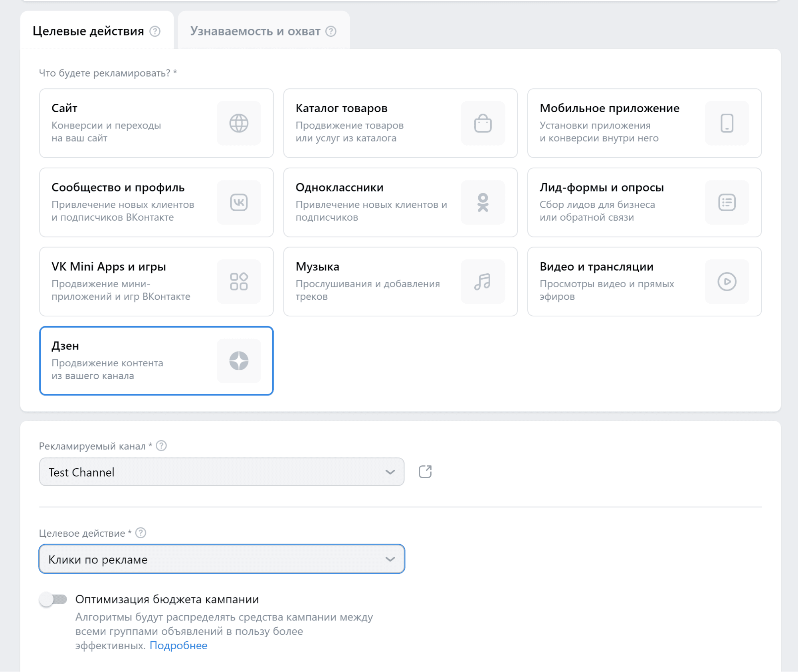Click Оптимизация бюджета кампании label text
The image size is (798, 672).
point(167,599)
